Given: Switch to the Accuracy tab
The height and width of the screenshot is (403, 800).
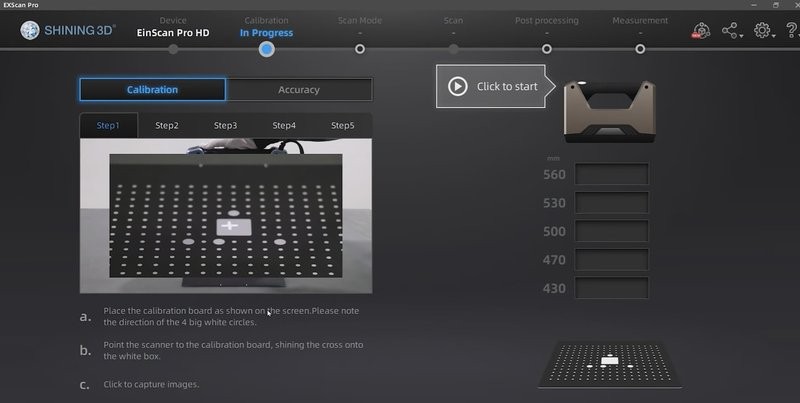Looking at the screenshot, I should pos(299,90).
